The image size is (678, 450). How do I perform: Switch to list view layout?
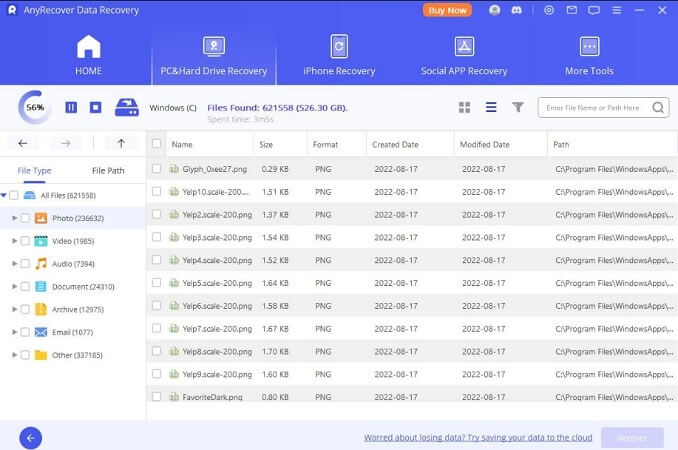coord(491,107)
